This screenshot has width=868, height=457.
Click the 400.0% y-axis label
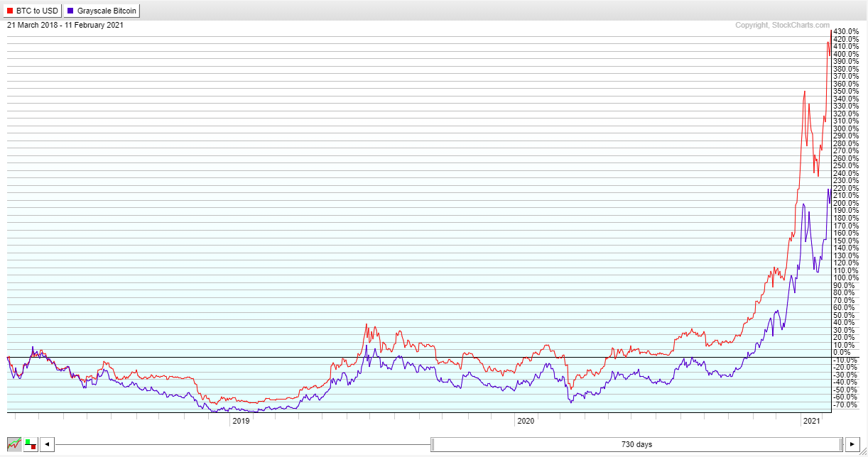click(846, 54)
